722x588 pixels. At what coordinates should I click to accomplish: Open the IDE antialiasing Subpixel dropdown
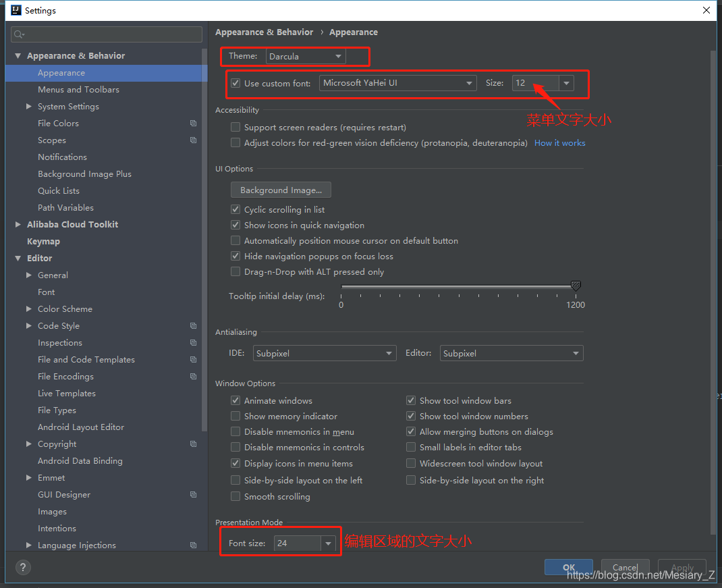click(325, 354)
